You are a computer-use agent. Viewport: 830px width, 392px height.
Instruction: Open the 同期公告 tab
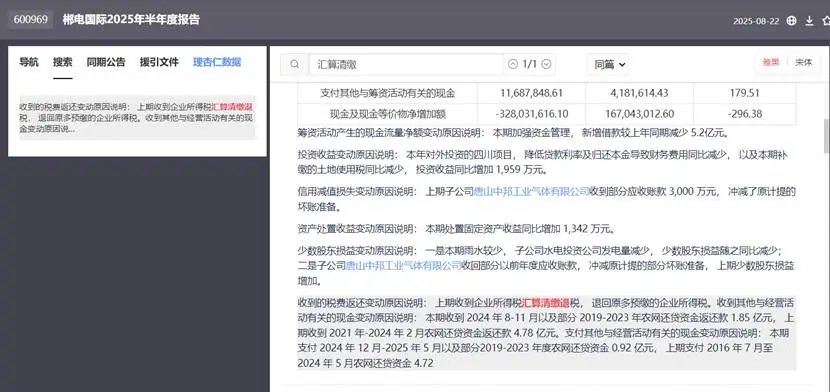(106, 62)
